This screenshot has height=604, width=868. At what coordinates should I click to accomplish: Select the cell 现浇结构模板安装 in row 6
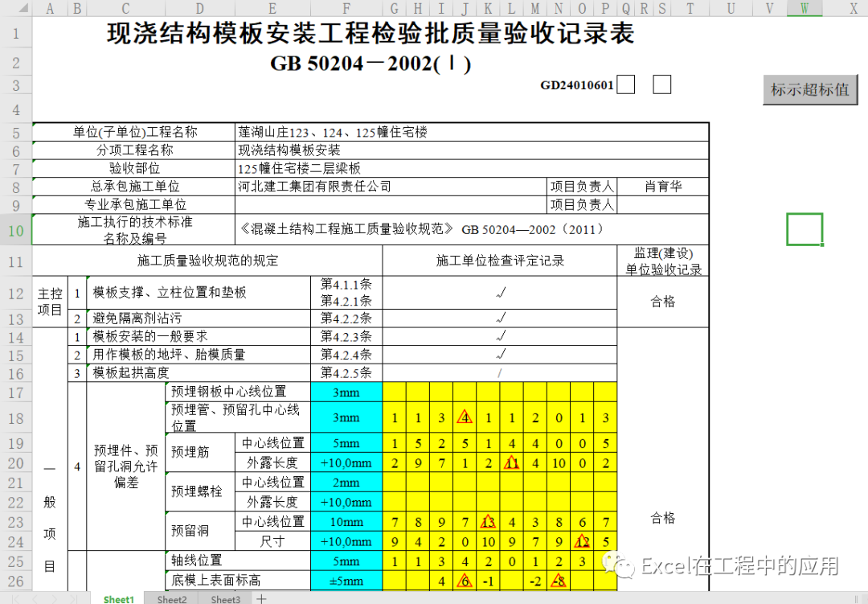click(x=472, y=150)
